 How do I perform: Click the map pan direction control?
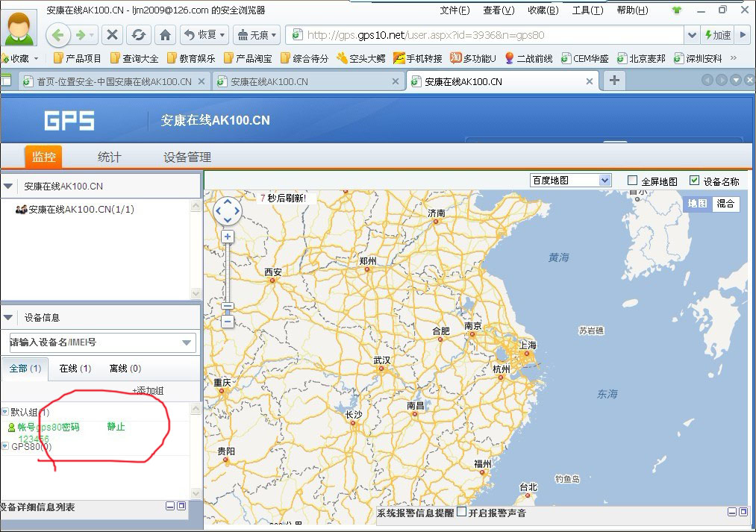[x=227, y=210]
